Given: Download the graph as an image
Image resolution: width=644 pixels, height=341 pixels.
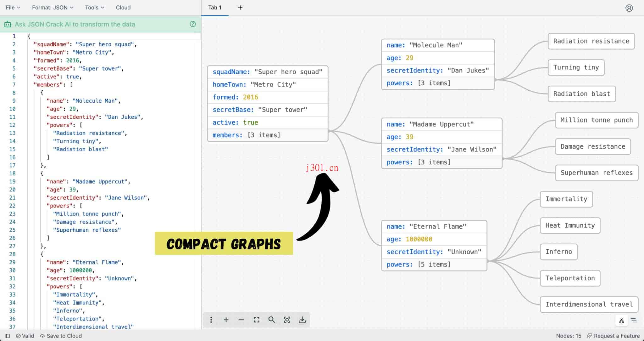Looking at the screenshot, I should (303, 320).
